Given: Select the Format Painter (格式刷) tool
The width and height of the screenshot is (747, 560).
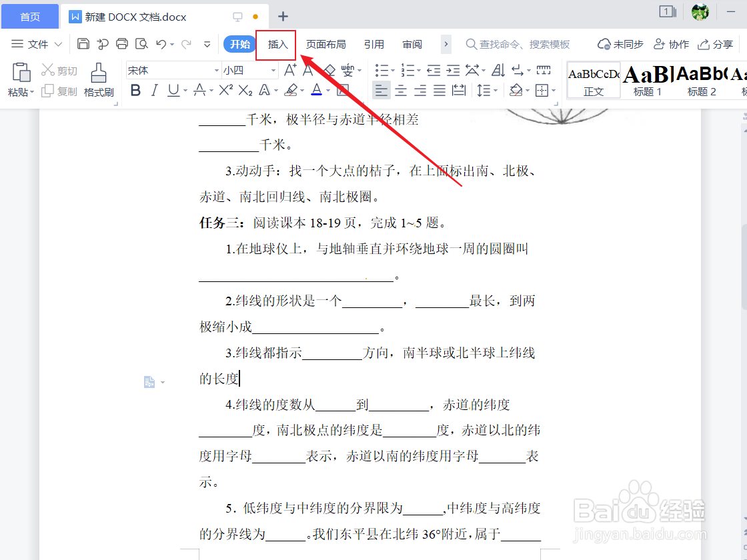Looking at the screenshot, I should click(99, 80).
